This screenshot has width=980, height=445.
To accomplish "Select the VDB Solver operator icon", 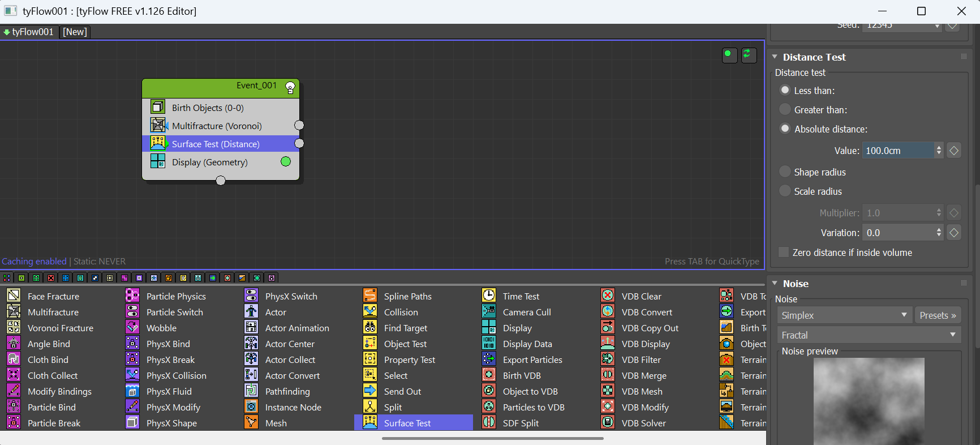I will 608,422.
